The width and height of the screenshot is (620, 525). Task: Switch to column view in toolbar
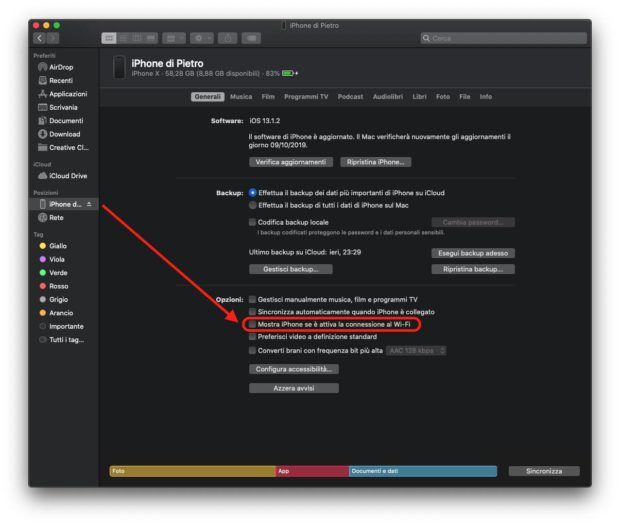point(137,38)
